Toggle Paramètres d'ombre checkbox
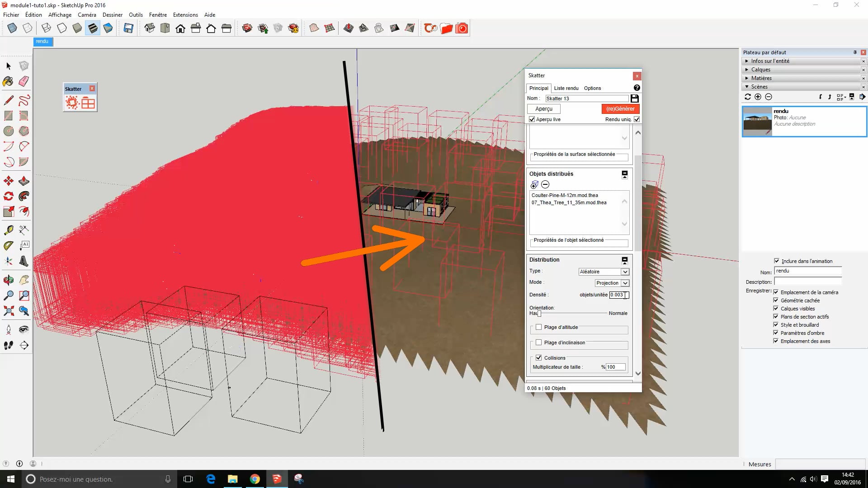Screen dimensions: 868x488 coord(776,333)
